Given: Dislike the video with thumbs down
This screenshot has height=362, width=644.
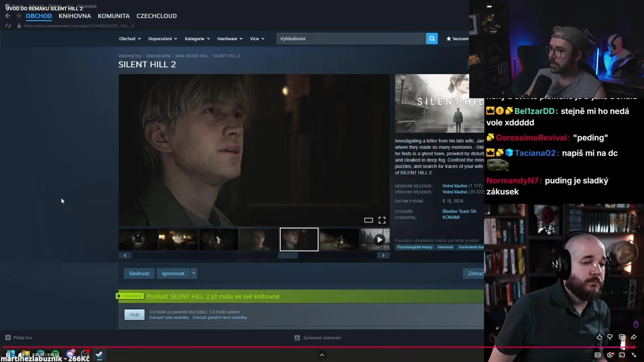Looking at the screenshot, I should [x=610, y=337].
